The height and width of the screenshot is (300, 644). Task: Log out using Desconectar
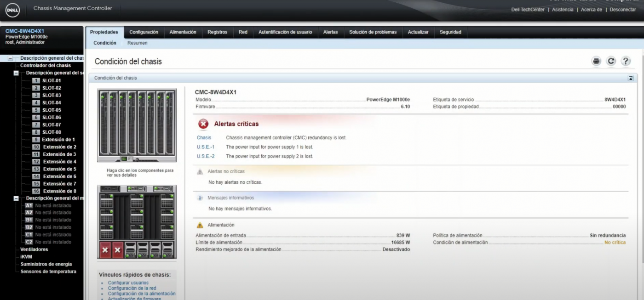click(623, 10)
